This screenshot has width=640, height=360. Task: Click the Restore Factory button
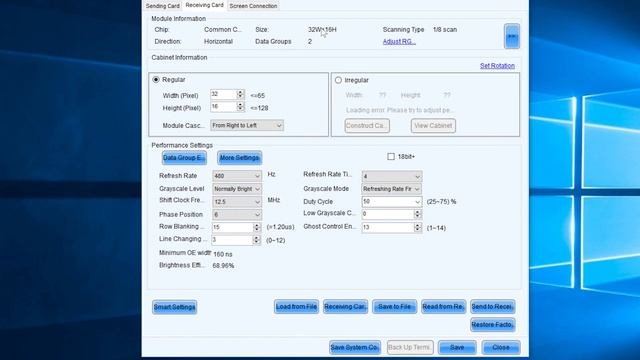click(x=493, y=325)
